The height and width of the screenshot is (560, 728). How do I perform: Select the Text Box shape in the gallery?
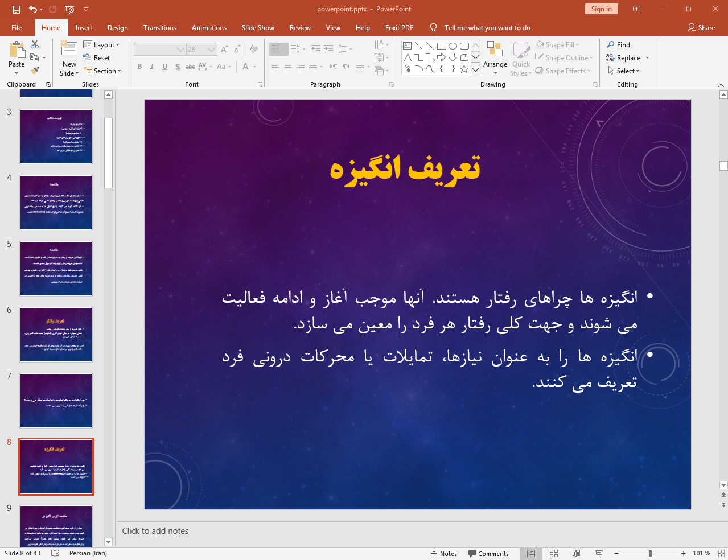click(x=408, y=46)
